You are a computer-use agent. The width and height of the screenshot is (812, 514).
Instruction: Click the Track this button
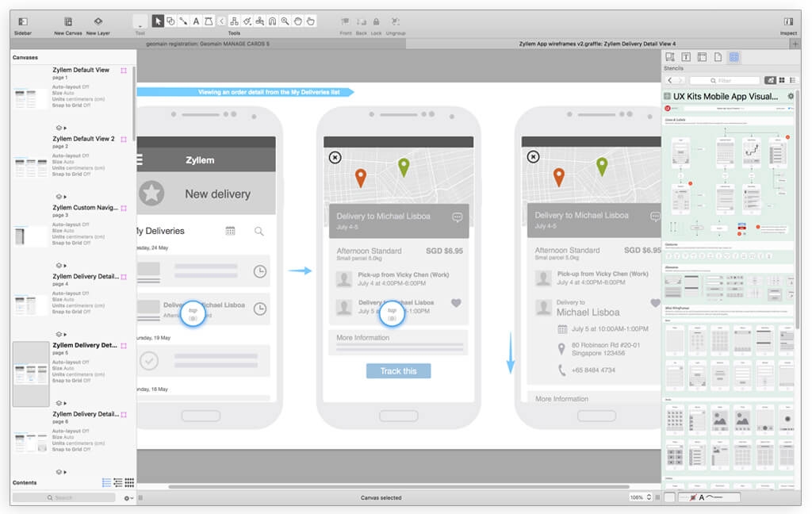click(398, 371)
